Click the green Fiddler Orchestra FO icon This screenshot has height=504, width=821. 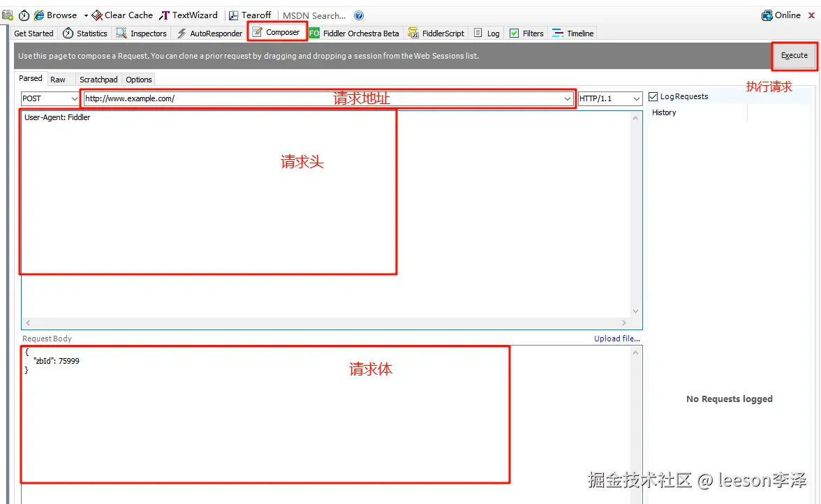[314, 33]
